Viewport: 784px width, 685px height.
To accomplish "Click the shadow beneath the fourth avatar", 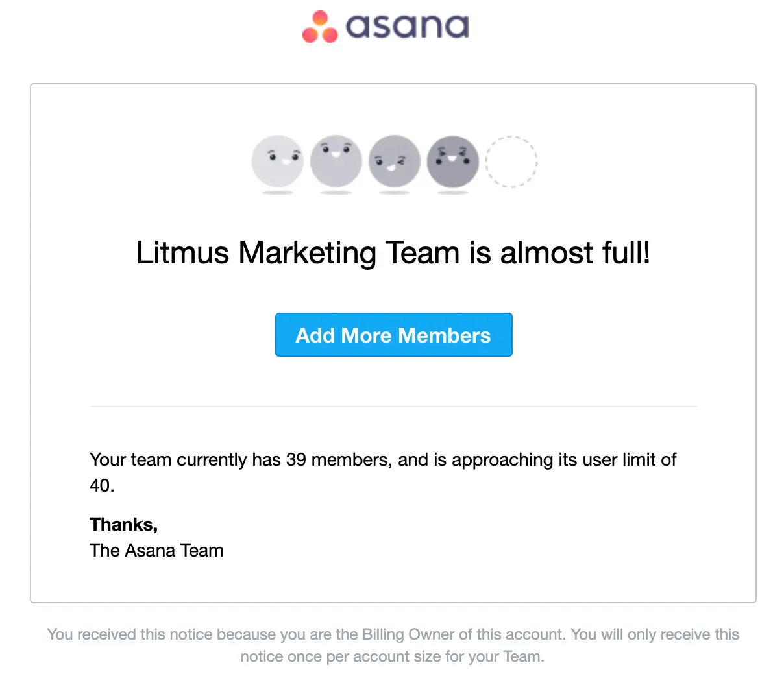I will pyautogui.click(x=452, y=191).
